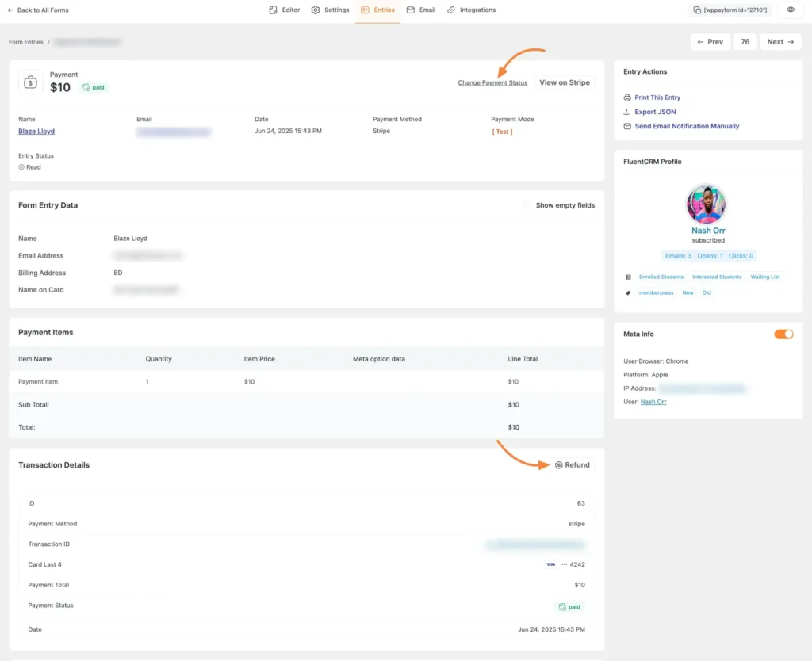Click the printer icon beside Print This Entry
The image size is (812, 661).
627,97
